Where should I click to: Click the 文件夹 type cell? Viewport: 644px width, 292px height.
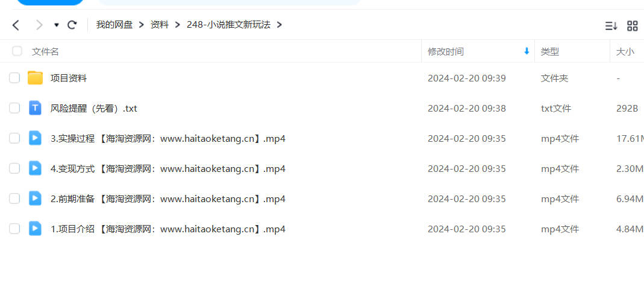pyautogui.click(x=554, y=78)
